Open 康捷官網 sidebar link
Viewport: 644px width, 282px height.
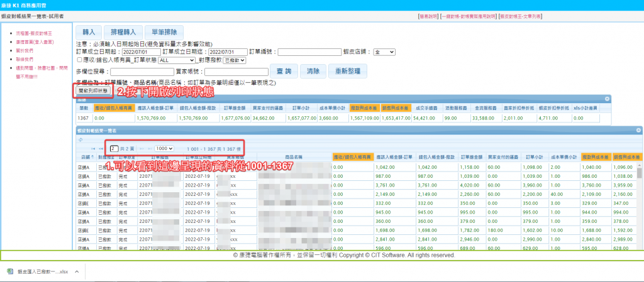tap(35, 41)
